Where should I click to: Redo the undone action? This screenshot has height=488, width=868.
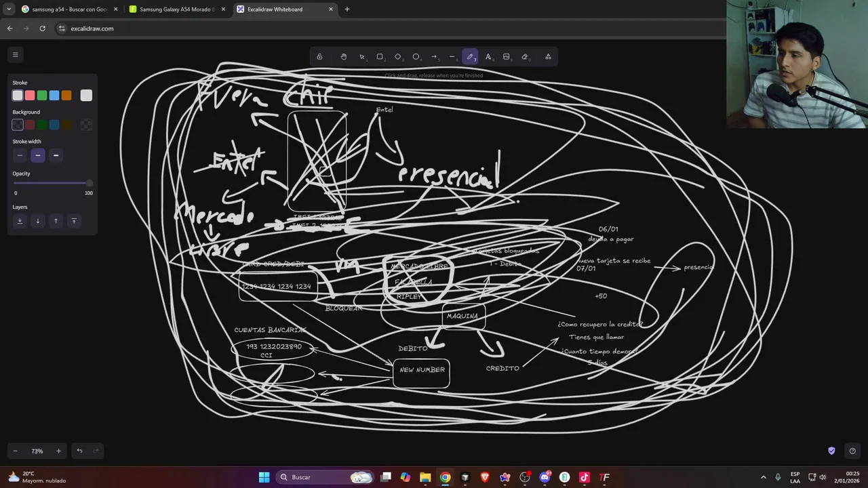pyautogui.click(x=96, y=451)
